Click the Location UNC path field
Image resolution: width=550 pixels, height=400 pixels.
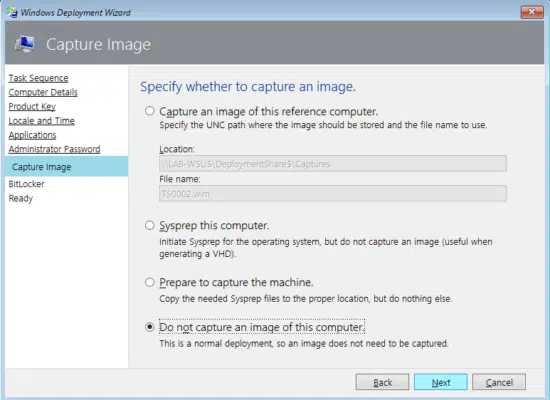tap(333, 164)
